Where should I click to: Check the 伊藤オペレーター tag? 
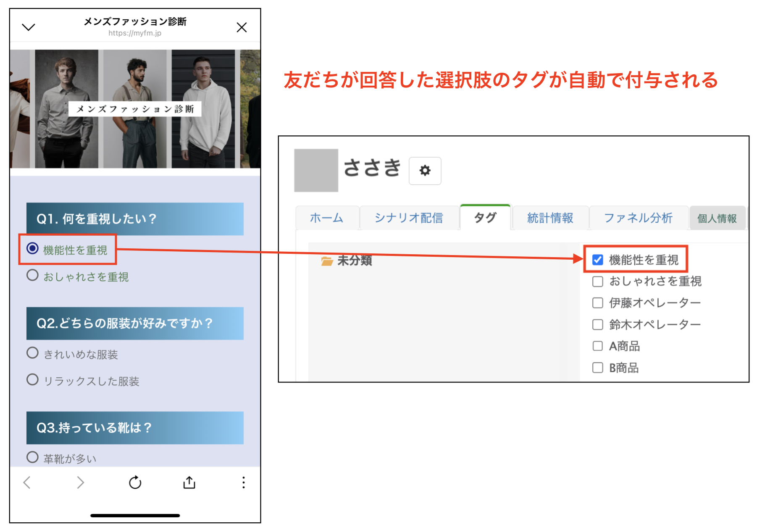pos(597,302)
